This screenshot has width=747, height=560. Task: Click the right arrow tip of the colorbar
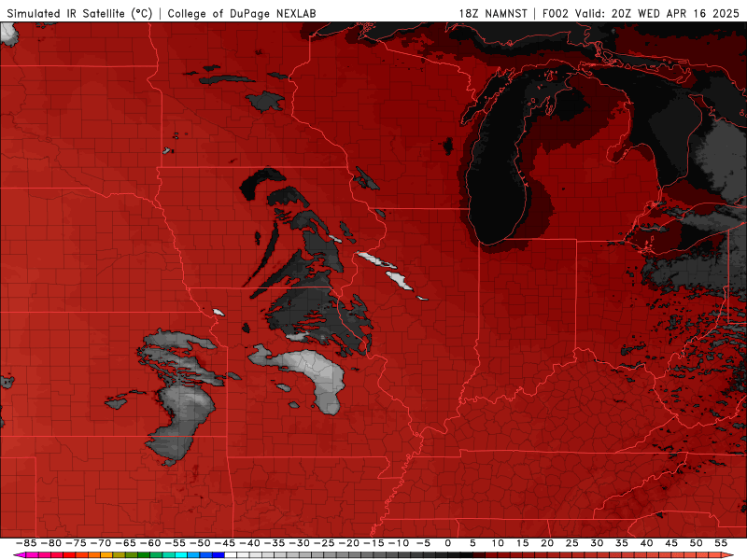729,555
